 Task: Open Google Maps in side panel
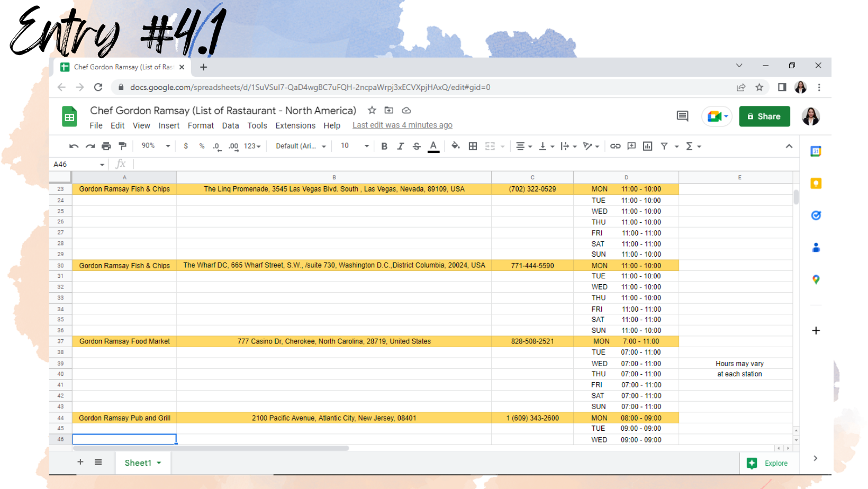[816, 279]
